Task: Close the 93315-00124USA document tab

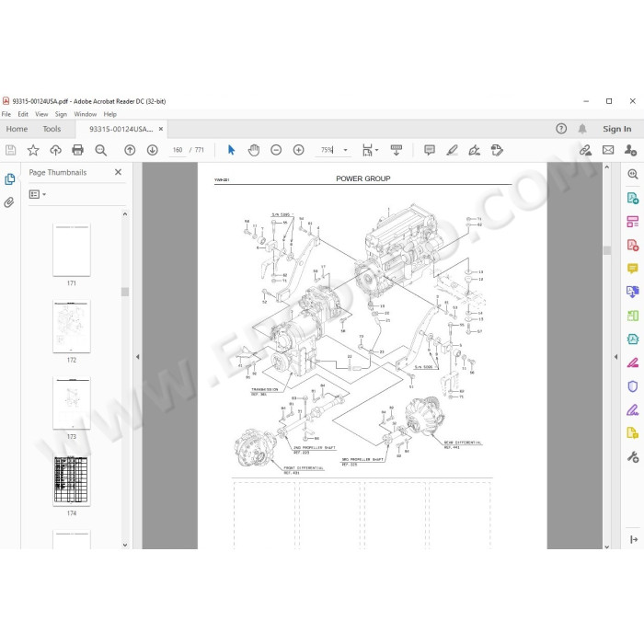Action: [x=161, y=129]
